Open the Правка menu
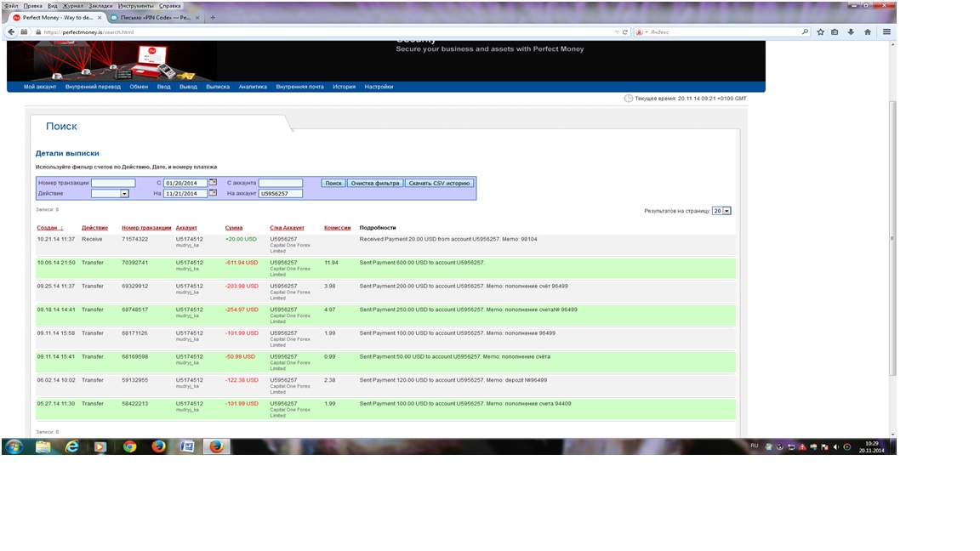The image size is (980, 551). tap(32, 6)
